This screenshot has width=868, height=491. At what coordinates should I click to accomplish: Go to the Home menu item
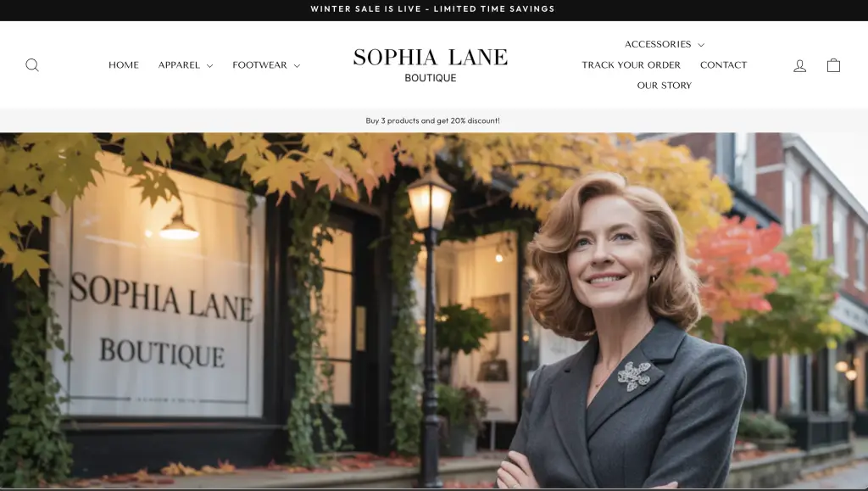pyautogui.click(x=124, y=64)
